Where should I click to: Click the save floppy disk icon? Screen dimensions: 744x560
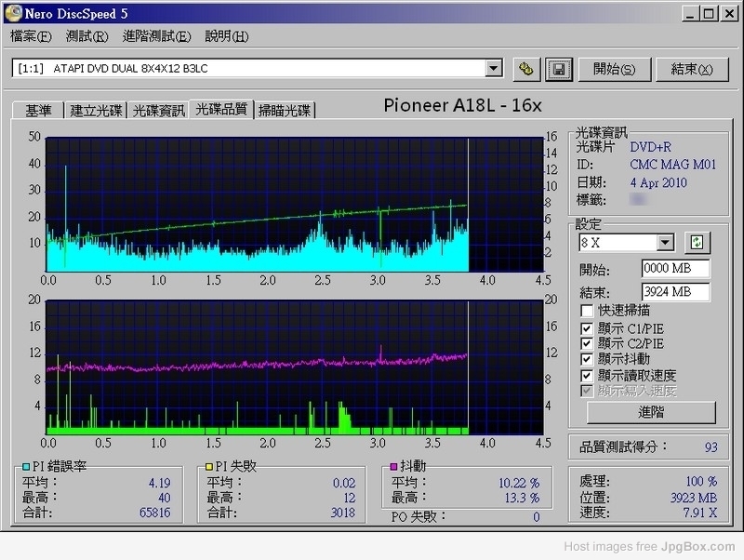pyautogui.click(x=558, y=69)
